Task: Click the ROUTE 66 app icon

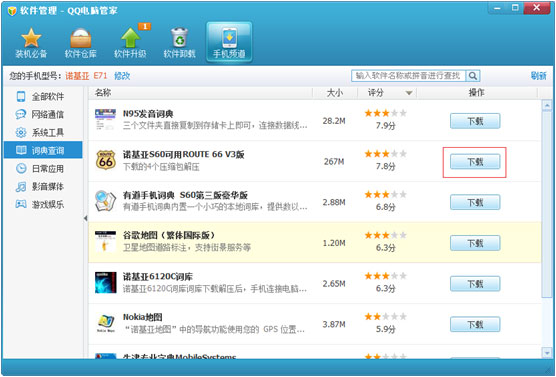Action: coord(105,160)
